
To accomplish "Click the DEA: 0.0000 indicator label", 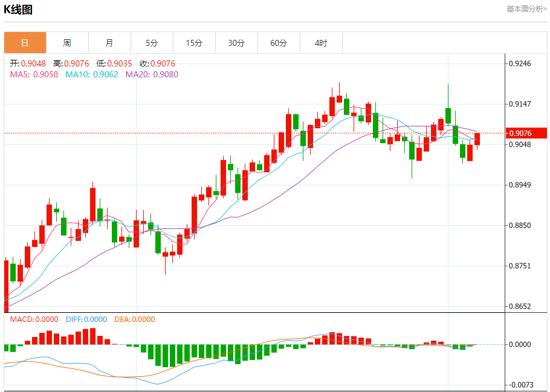I will (135, 320).
